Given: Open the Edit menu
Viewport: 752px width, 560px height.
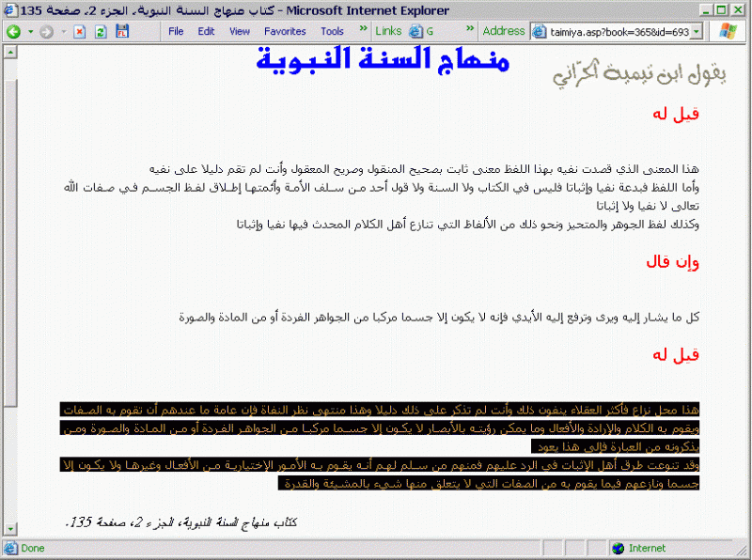Looking at the screenshot, I should click(206, 31).
